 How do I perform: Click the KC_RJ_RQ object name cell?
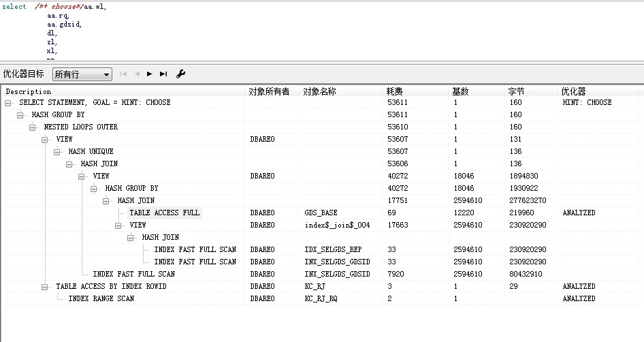(x=321, y=299)
